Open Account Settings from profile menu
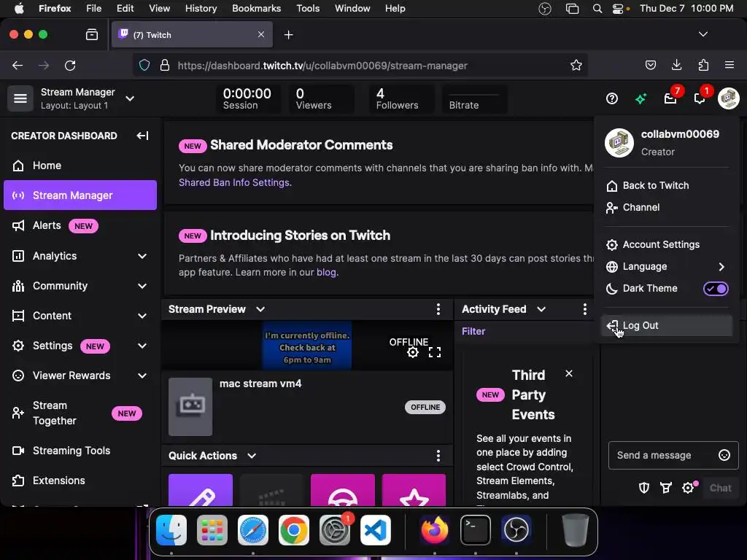747x560 pixels. [x=666, y=245]
